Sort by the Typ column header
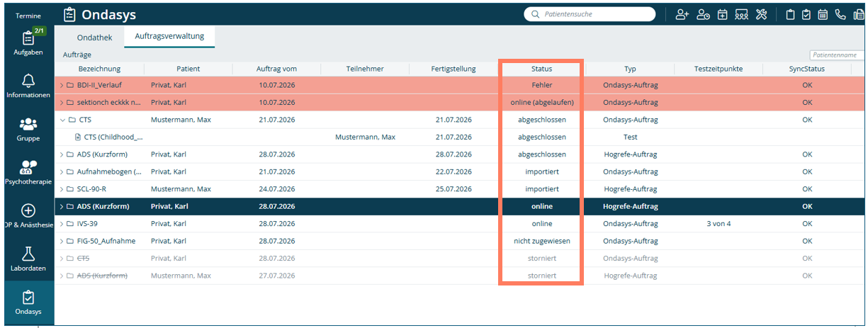The width and height of the screenshot is (868, 328). 630,69
